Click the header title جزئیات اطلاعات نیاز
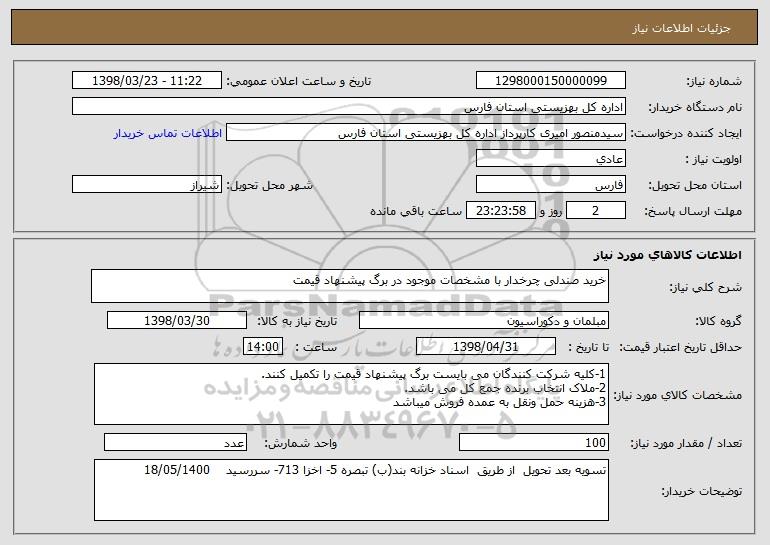Image resolution: width=770 pixels, height=545 pixels. click(x=681, y=28)
